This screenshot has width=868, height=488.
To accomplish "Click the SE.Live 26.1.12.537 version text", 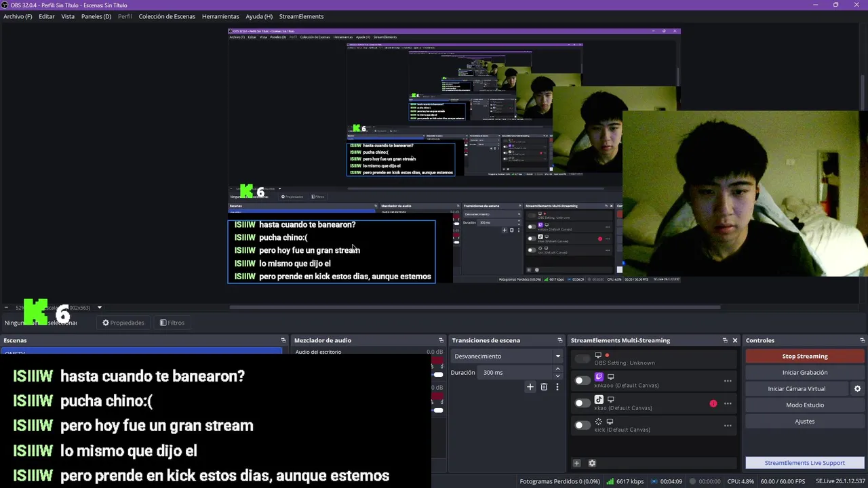I will pyautogui.click(x=840, y=481).
